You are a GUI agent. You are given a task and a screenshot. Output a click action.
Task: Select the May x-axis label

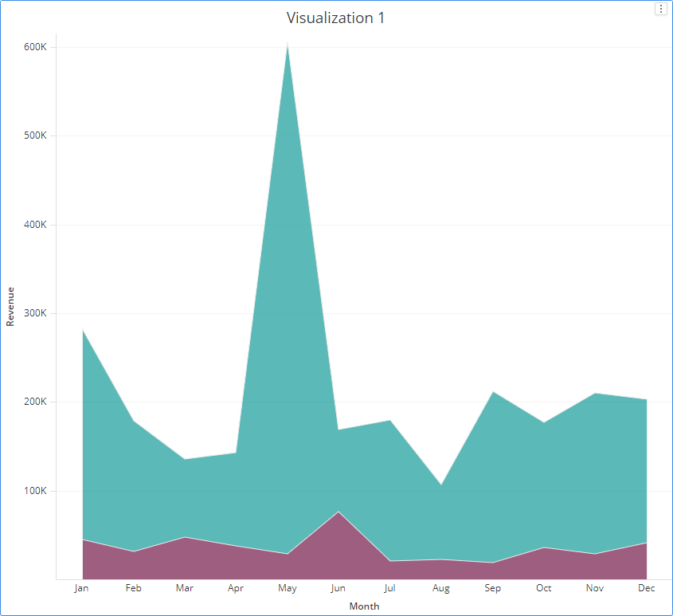288,588
